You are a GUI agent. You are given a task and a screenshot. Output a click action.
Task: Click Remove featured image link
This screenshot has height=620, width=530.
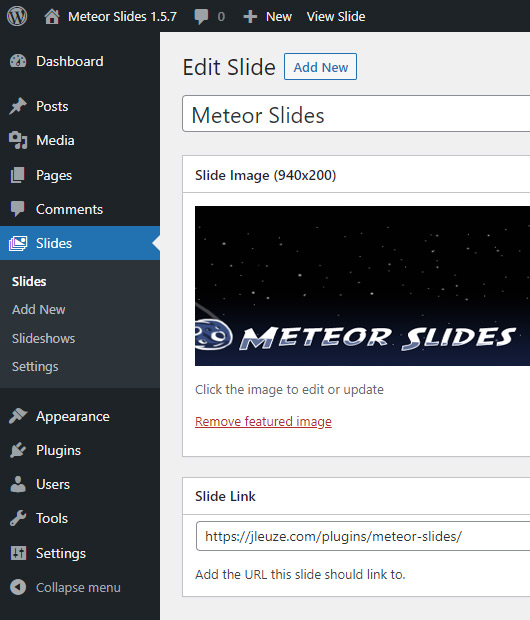coord(263,422)
